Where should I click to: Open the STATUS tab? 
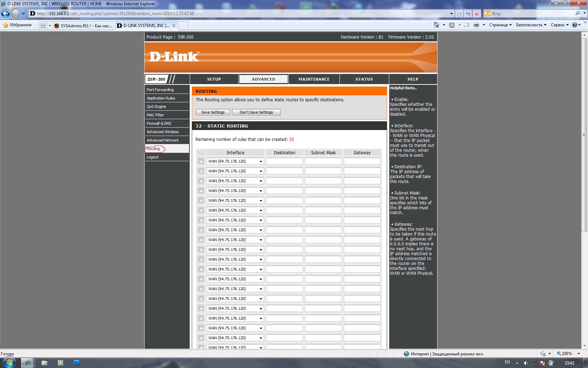pyautogui.click(x=364, y=79)
